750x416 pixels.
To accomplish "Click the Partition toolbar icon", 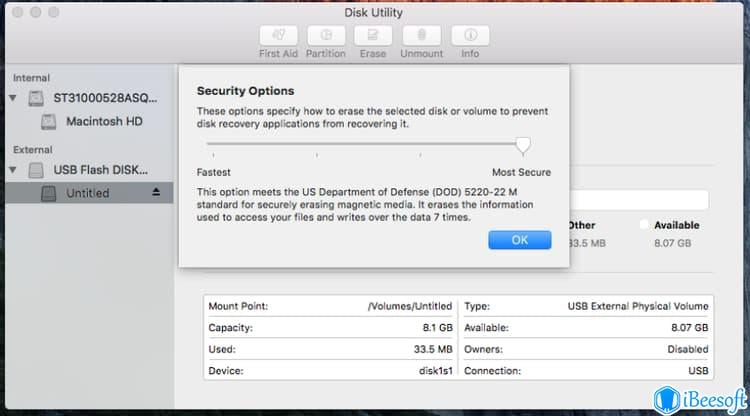I will 326,35.
